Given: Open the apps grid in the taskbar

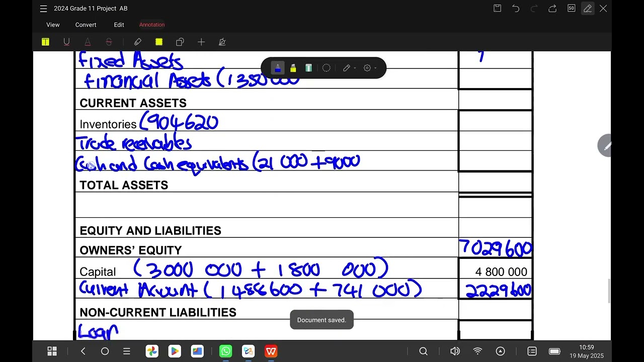Looking at the screenshot, I should 52,351.
